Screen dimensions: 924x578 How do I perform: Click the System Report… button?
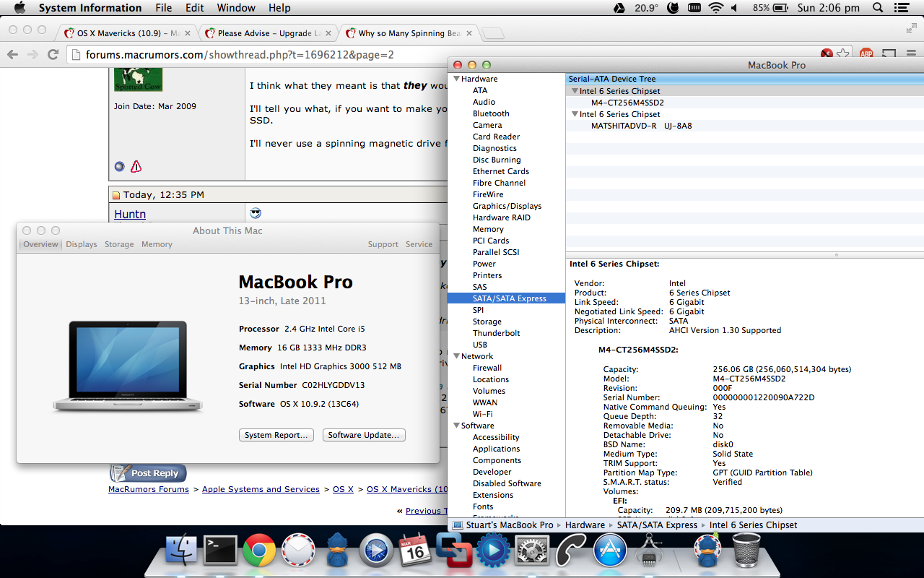[276, 435]
